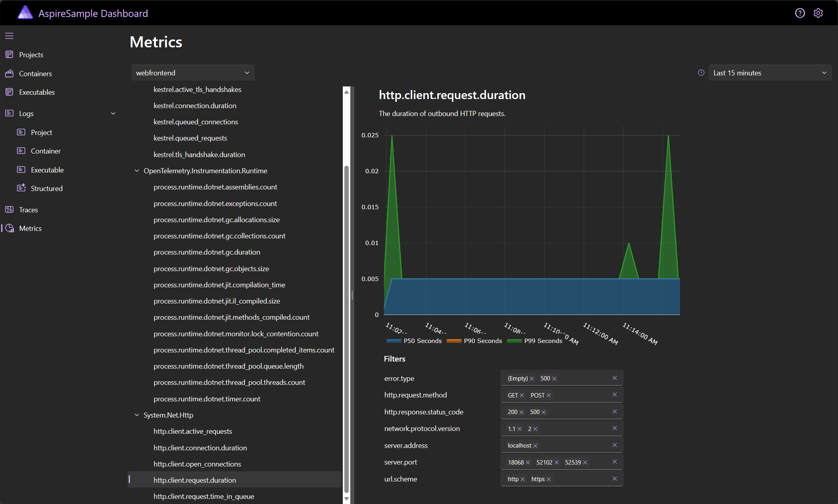Open Projects page from sidebar
The image size is (838, 504).
coord(31,54)
